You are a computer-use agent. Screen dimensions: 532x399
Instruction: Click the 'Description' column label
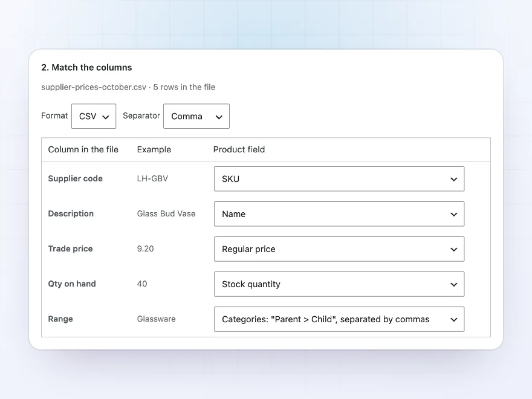71,213
